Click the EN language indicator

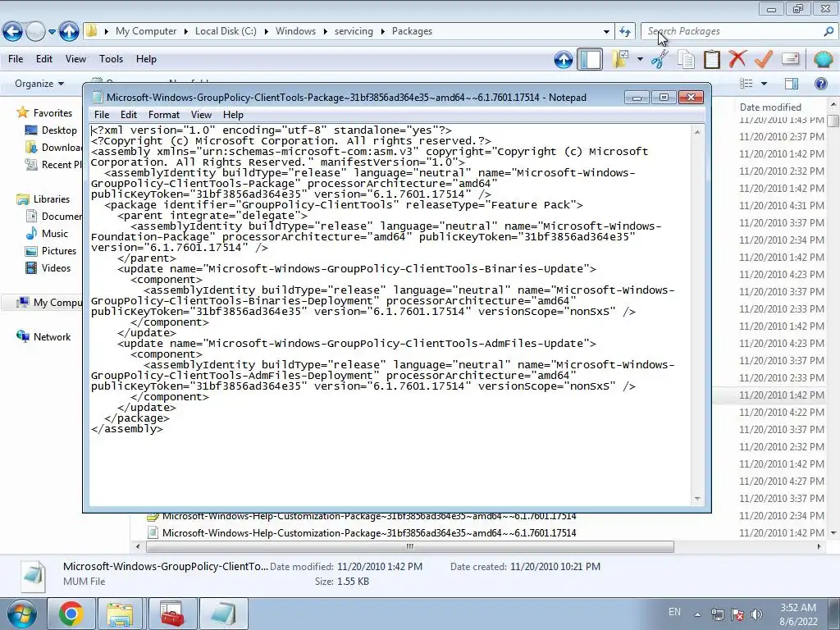[x=674, y=612]
